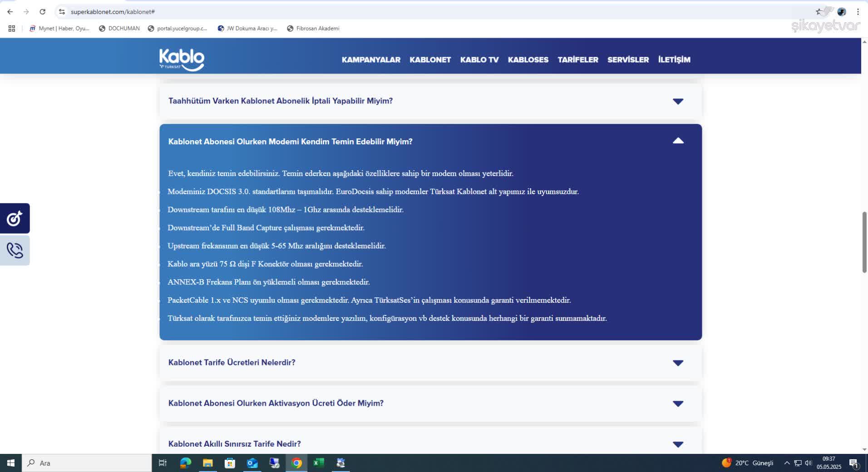Select the phone contact icon on left sidebar
Screen dimensions: 868x472
14,250
